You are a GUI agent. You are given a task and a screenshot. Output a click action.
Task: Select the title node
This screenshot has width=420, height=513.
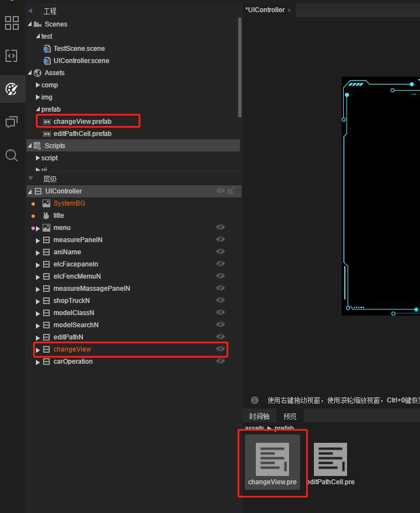click(59, 215)
